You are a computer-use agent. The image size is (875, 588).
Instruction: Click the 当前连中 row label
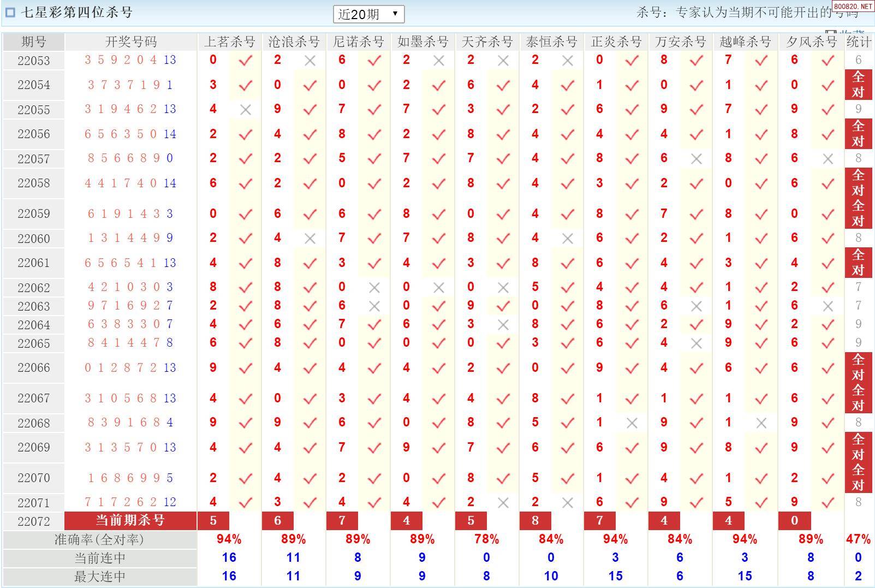pos(99,559)
